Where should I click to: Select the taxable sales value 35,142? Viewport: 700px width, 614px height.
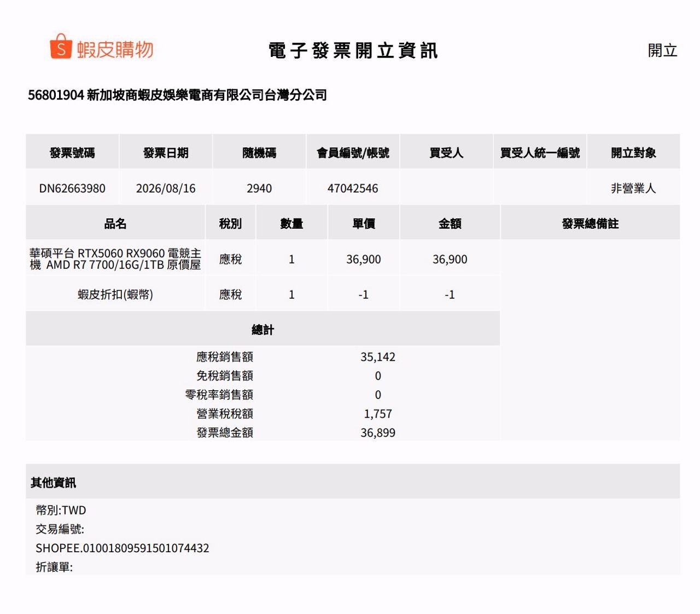pos(378,357)
